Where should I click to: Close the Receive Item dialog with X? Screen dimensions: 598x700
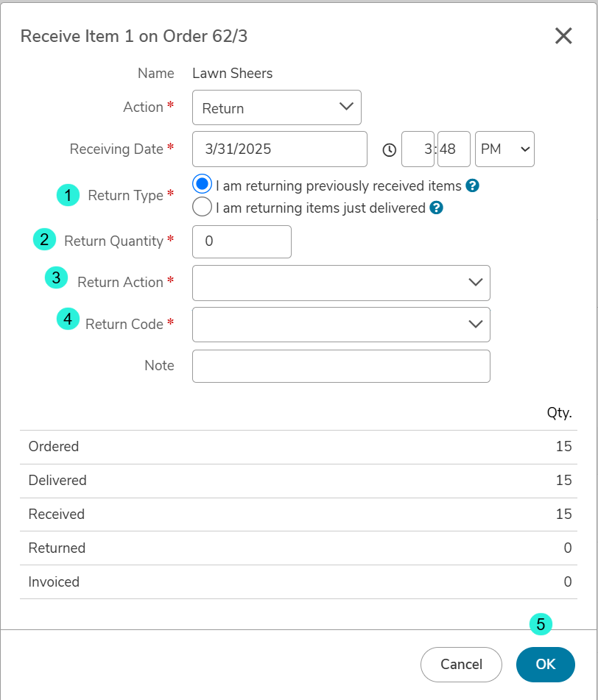pos(563,36)
